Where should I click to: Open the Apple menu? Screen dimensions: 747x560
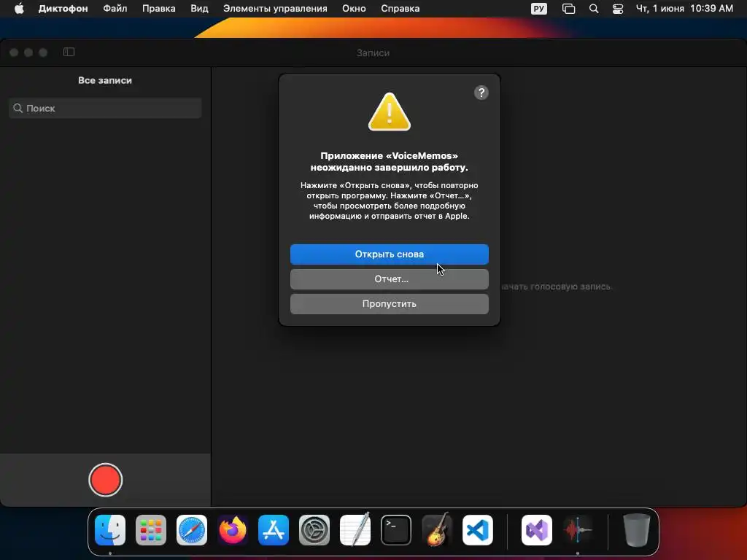[x=19, y=9]
